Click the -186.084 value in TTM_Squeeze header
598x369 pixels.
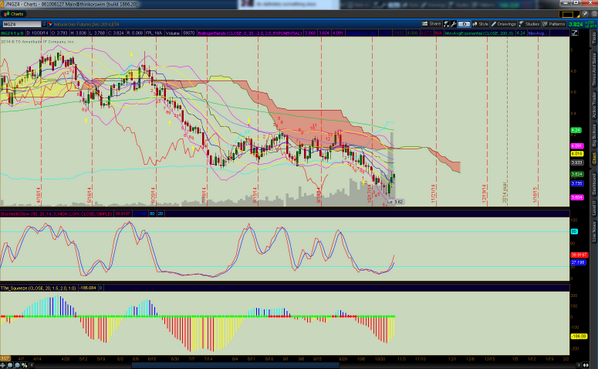coord(88,288)
